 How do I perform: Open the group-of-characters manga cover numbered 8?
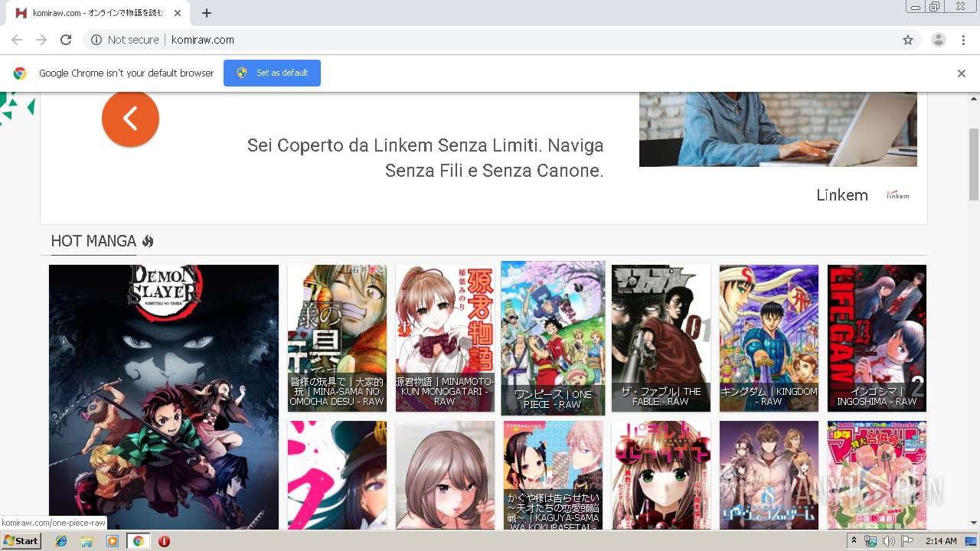pos(769,474)
